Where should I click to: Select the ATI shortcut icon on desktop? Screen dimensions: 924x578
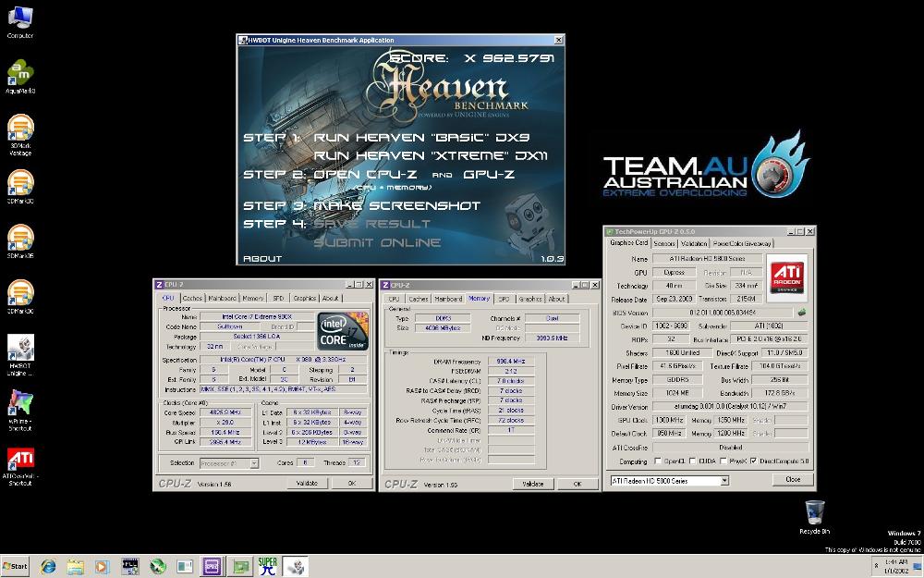[20, 466]
